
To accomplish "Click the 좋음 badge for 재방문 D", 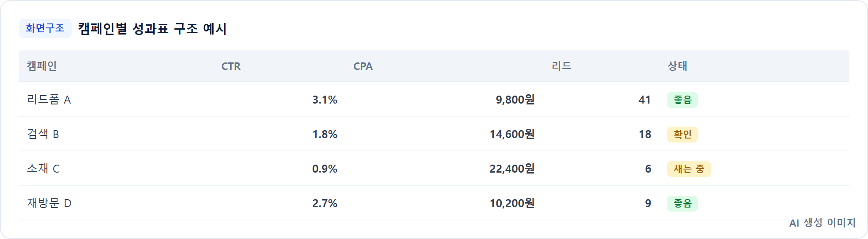I will pyautogui.click(x=682, y=204).
